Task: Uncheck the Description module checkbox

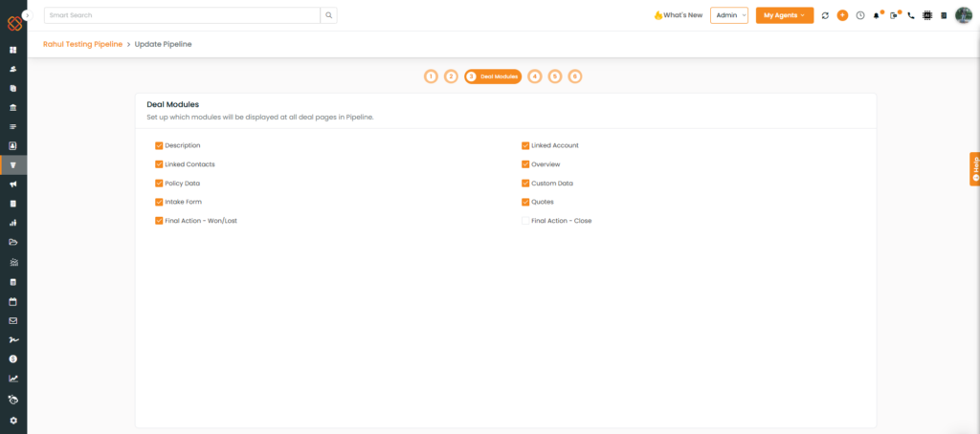Action: [x=159, y=145]
